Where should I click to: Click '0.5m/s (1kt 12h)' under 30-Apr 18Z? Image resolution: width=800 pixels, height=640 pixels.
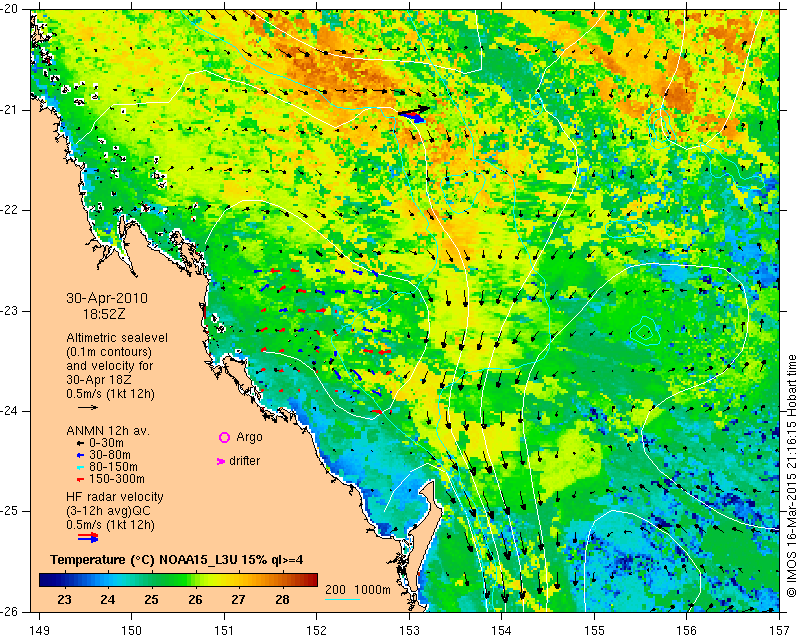click(x=110, y=394)
